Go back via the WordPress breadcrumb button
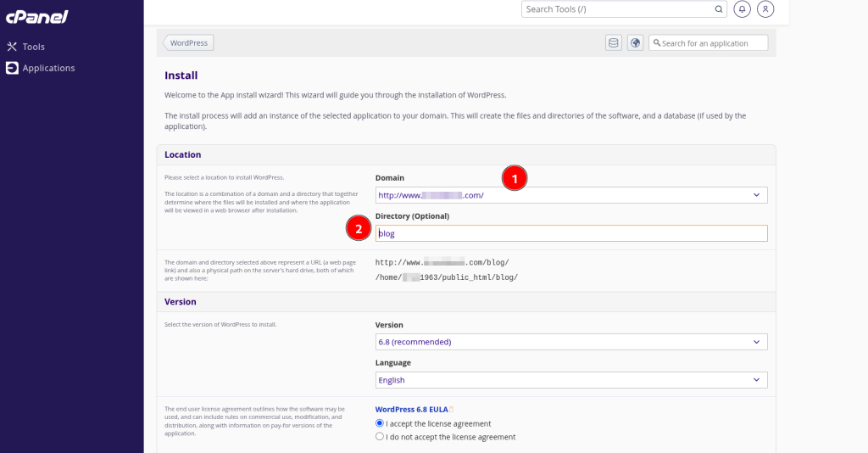Image resolution: width=868 pixels, height=453 pixels. point(188,42)
